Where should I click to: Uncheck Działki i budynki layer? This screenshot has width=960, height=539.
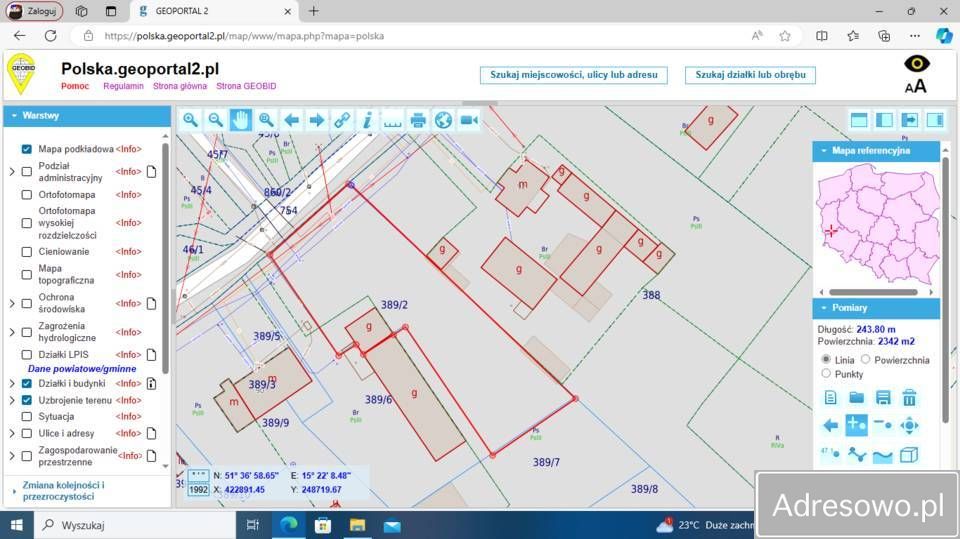tap(26, 383)
